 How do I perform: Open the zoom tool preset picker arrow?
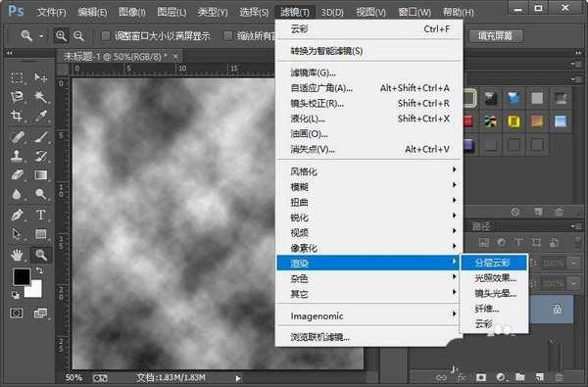tap(41, 36)
